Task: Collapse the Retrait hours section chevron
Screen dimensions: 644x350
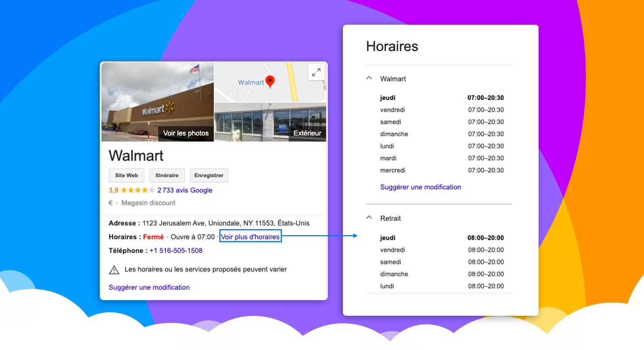Action: (369, 218)
